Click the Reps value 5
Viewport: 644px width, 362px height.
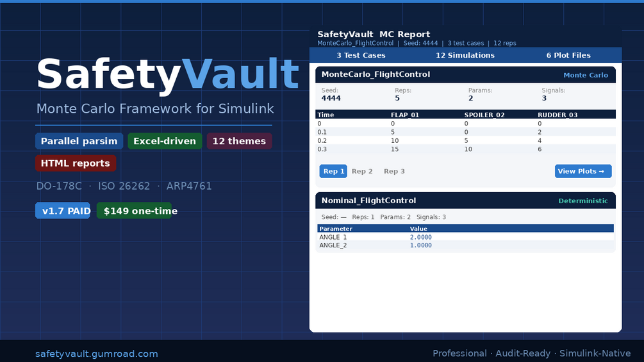coord(397,98)
